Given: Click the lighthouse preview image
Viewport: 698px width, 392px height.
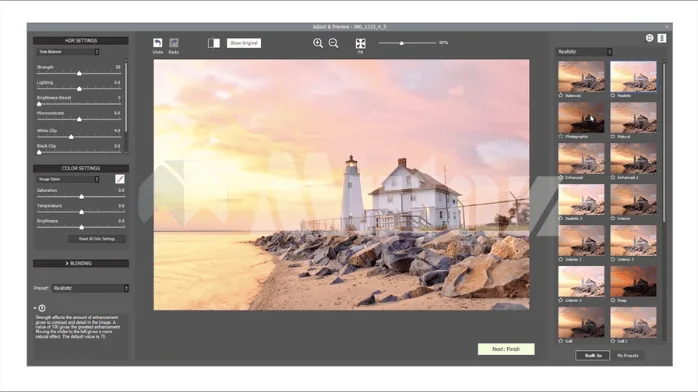Looking at the screenshot, I should [x=341, y=185].
